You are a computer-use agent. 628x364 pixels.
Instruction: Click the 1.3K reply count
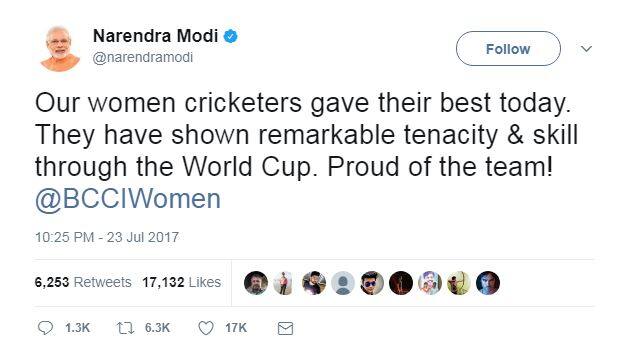(x=77, y=328)
